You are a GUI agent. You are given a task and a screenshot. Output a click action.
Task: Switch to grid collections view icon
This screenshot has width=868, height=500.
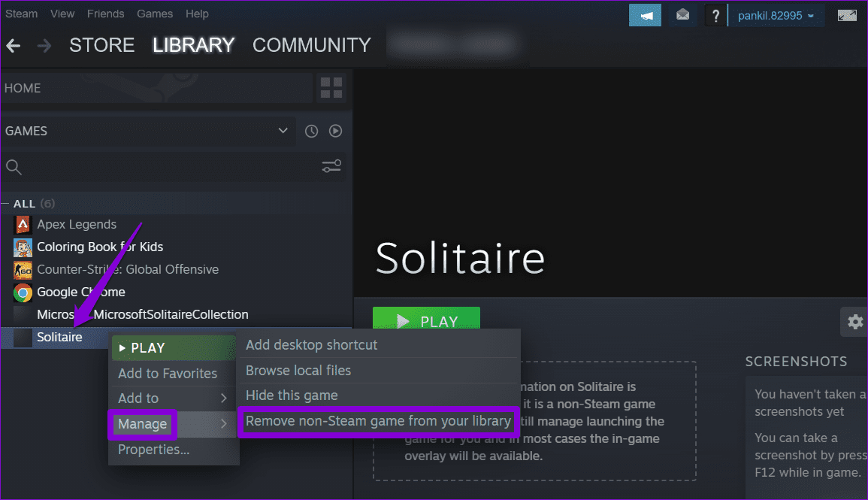coord(331,88)
